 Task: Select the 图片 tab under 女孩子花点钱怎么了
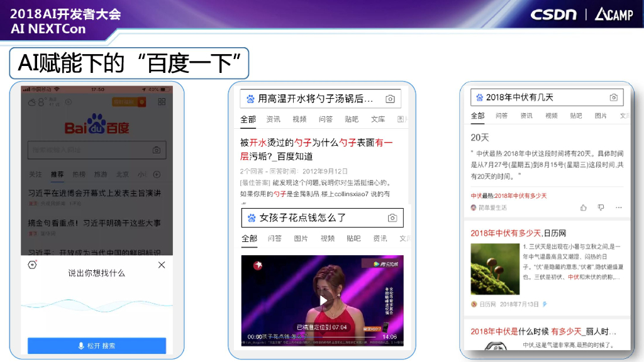[301, 238]
